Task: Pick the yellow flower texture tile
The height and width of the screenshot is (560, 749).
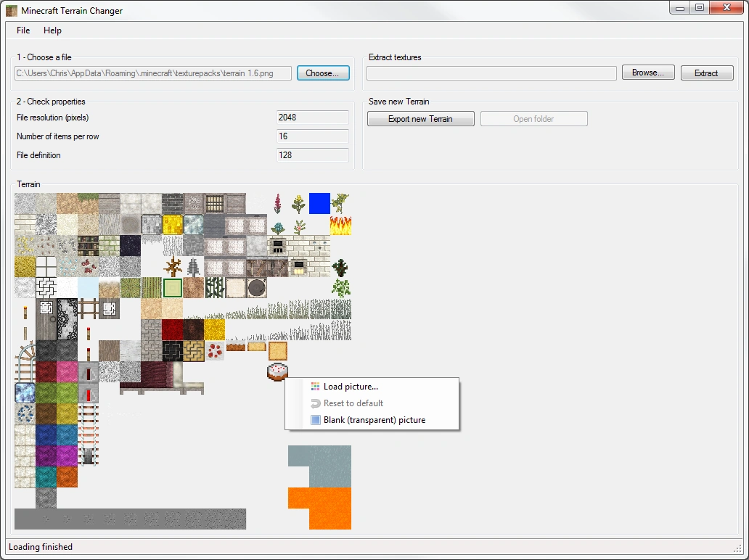Action: pyautogui.click(x=298, y=203)
